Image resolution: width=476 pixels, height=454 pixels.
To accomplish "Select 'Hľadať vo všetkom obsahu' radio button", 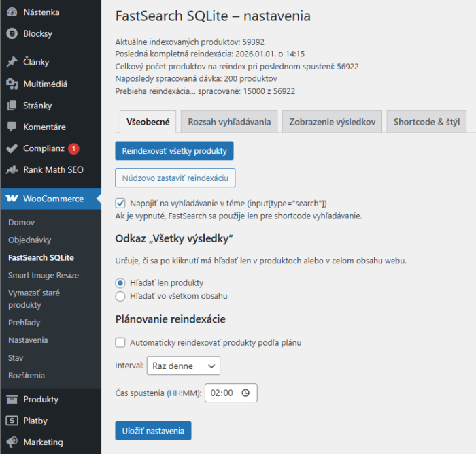I will (120, 296).
